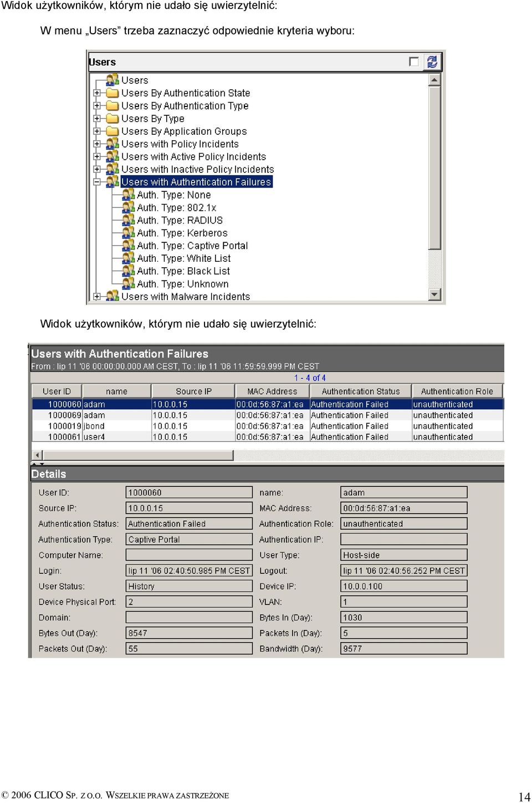The width and height of the screenshot is (532, 803).
Task: Sort table by Authentication Role column
Action: 457,391
